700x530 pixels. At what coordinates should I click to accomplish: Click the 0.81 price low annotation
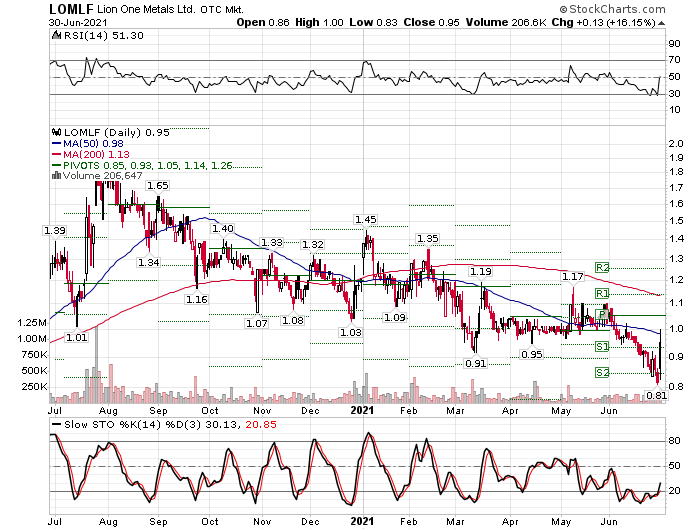(x=656, y=396)
